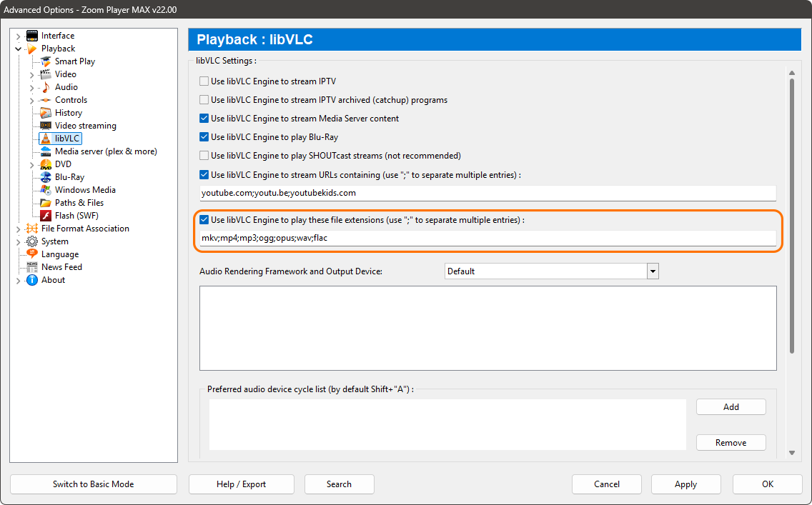Open the News Feed icon
This screenshot has width=812, height=505.
[34, 266]
